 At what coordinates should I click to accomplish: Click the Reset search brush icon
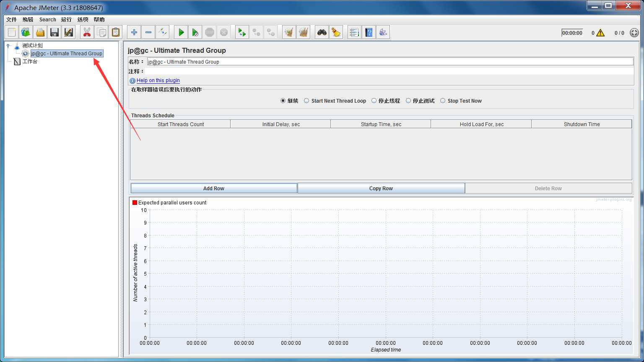click(x=336, y=32)
